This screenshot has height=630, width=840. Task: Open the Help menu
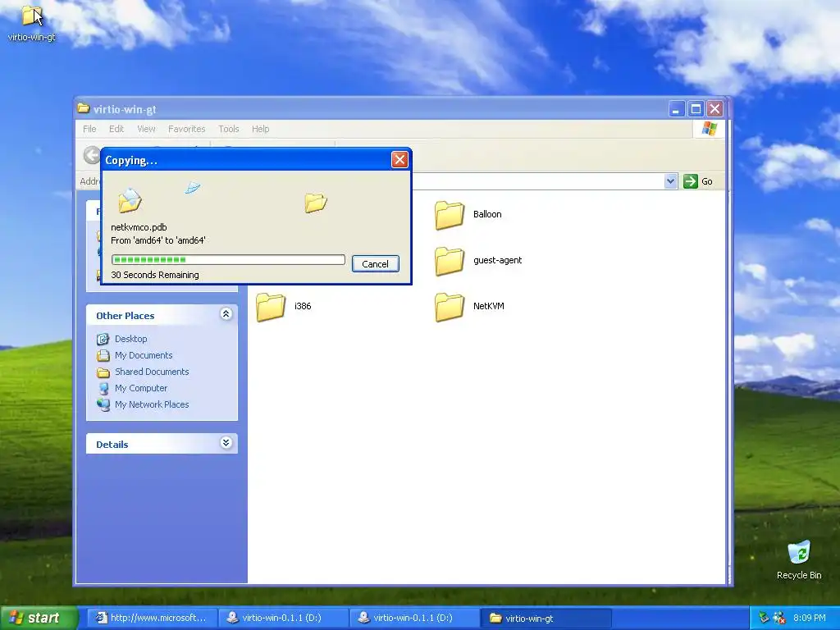[x=260, y=129]
